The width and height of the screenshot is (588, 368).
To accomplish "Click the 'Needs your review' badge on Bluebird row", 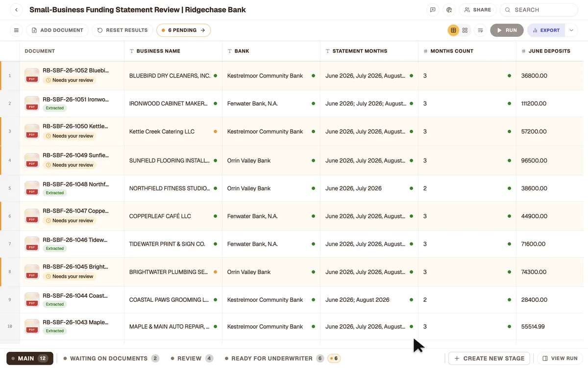I will 69,80.
